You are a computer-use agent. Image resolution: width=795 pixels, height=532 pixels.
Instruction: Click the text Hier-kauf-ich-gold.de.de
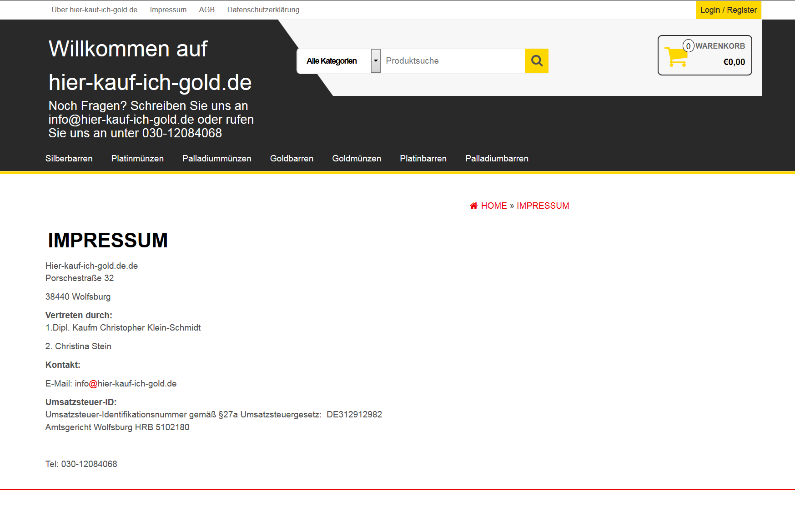(91, 266)
